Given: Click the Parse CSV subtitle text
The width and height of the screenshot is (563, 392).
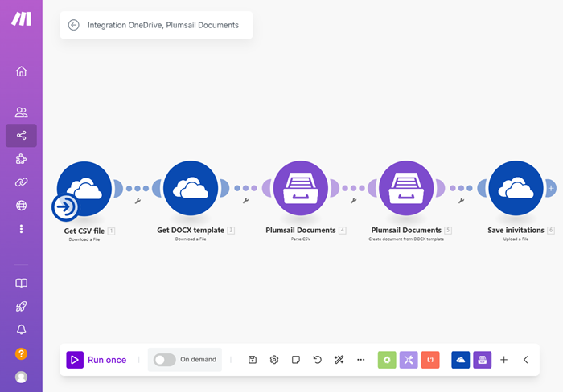Looking at the screenshot, I should 301,239.
